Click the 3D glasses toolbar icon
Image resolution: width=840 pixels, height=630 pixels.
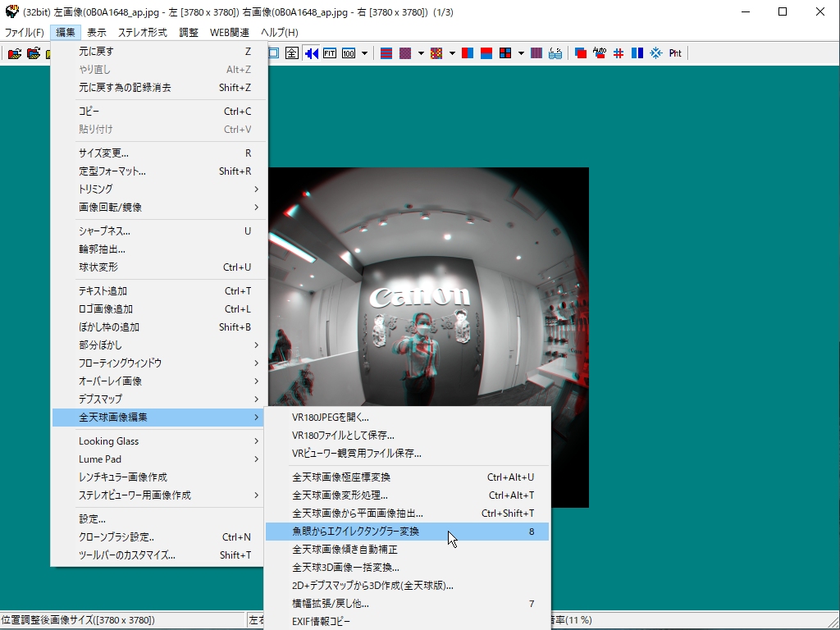[555, 53]
